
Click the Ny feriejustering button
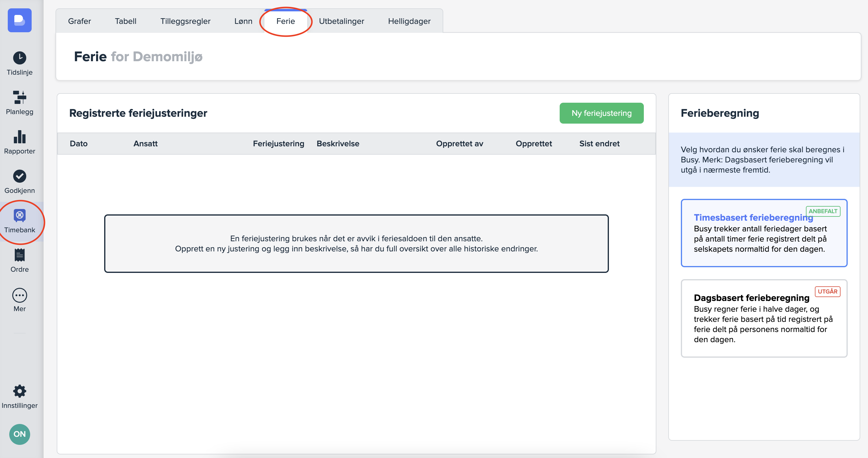(601, 113)
